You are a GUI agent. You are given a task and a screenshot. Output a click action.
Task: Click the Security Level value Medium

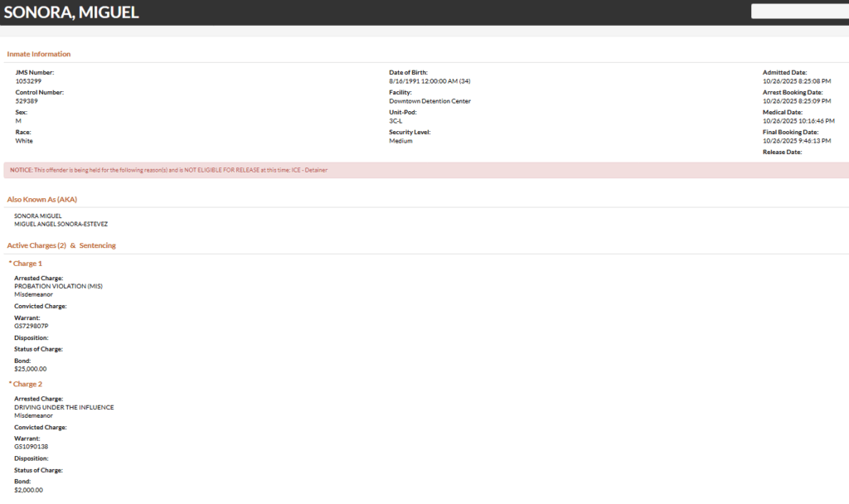400,141
